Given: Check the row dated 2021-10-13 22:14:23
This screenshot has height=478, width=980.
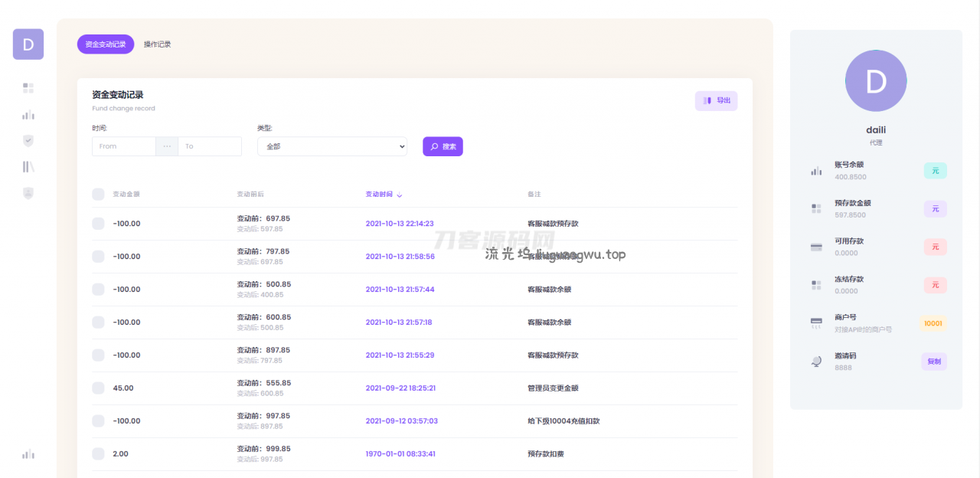Looking at the screenshot, I should [98, 224].
